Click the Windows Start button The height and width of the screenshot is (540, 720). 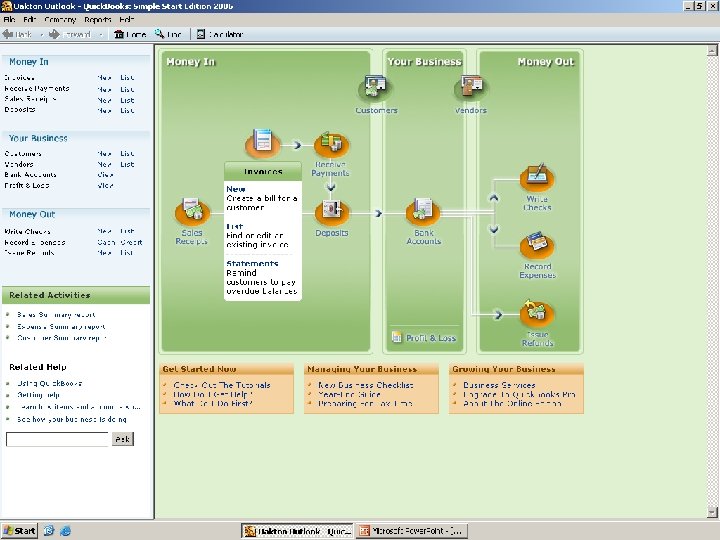click(19, 531)
